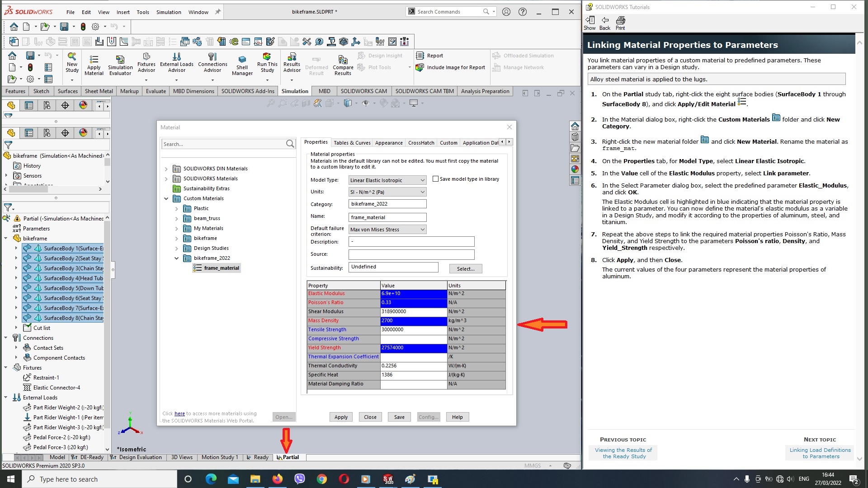The image size is (868, 488).
Task: Open Microsoft Edge from taskbar
Action: 211,479
